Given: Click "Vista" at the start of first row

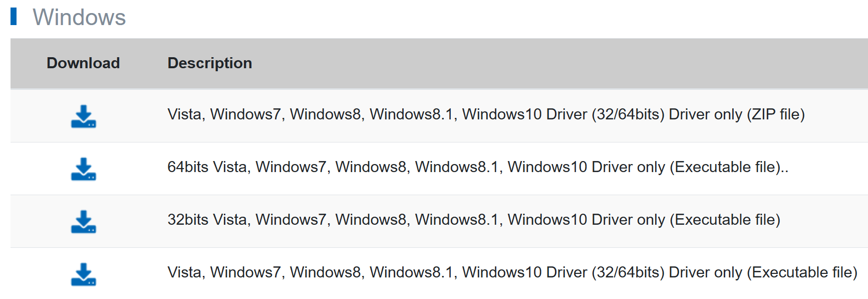Looking at the screenshot, I should coord(185,114).
